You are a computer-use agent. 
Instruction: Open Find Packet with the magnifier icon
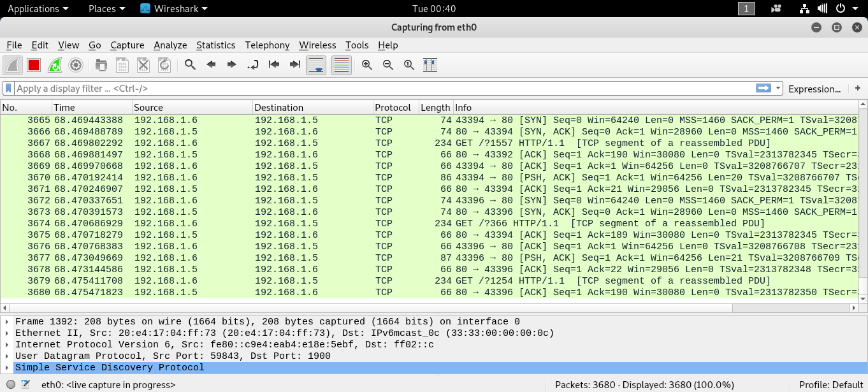pos(190,64)
